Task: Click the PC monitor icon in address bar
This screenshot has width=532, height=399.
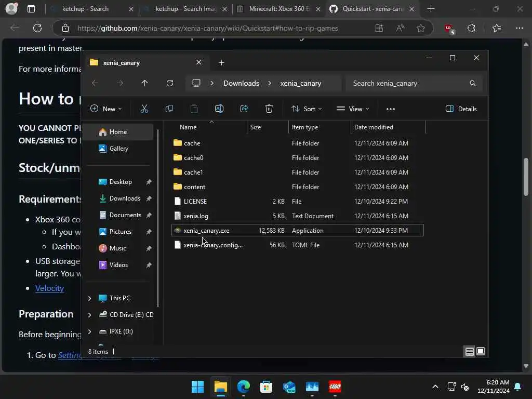Action: [x=196, y=83]
